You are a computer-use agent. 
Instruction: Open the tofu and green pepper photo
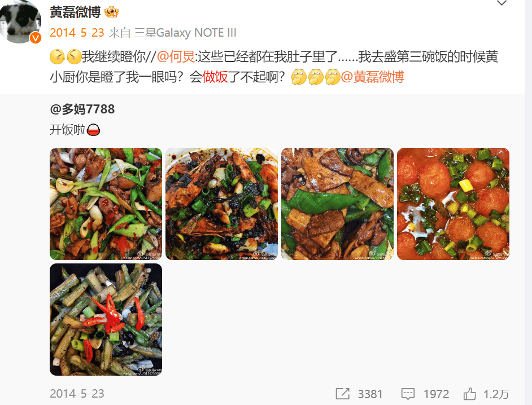point(337,204)
